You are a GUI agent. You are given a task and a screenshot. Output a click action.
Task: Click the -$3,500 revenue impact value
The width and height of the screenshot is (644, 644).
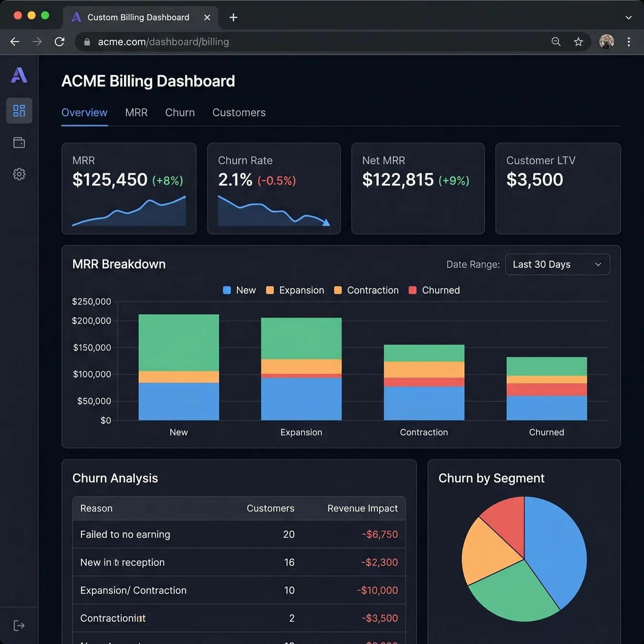380,618
